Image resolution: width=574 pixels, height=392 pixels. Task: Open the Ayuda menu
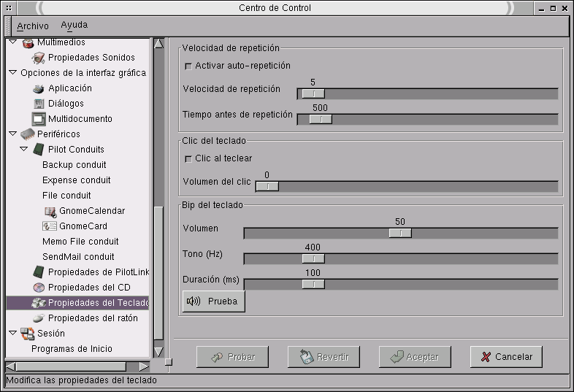[74, 26]
